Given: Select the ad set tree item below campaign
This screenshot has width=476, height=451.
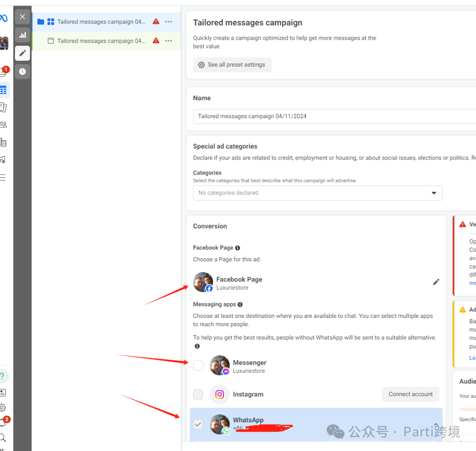Looking at the screenshot, I should [101, 41].
